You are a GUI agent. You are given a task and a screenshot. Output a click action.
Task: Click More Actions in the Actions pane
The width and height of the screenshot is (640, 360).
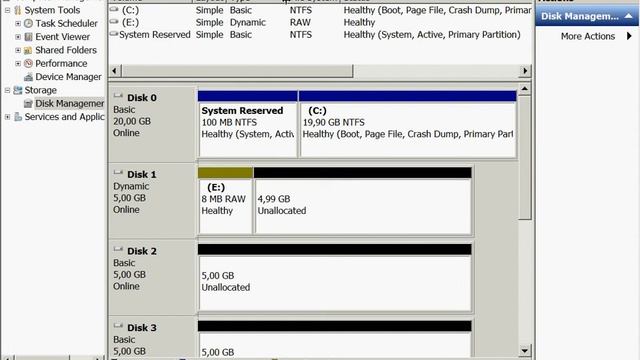tap(588, 36)
